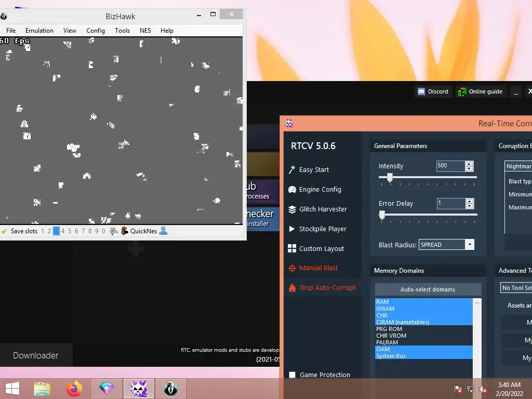Screen dimensions: 532x399
Task: Click the Intensity slider thumb
Action: pyautogui.click(x=390, y=178)
